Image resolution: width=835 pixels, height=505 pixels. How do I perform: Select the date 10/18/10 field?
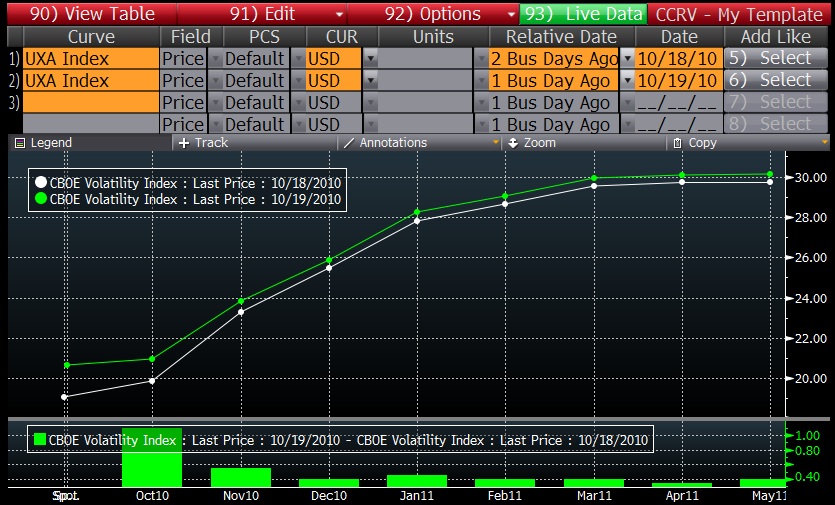pos(678,59)
